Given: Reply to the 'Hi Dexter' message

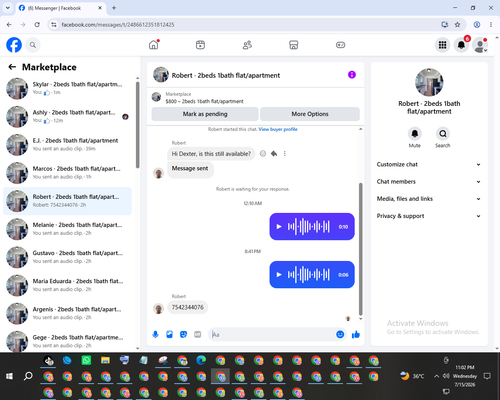Looking at the screenshot, I should (x=274, y=154).
